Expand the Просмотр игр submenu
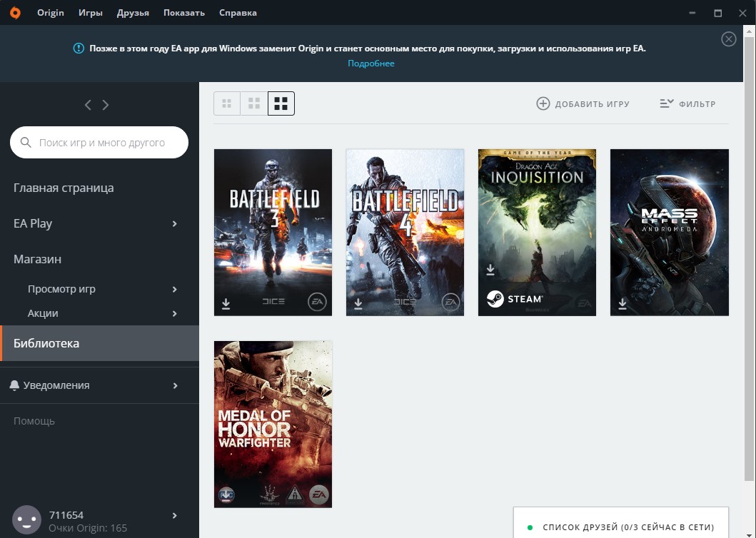This screenshot has width=756, height=538. (174, 289)
